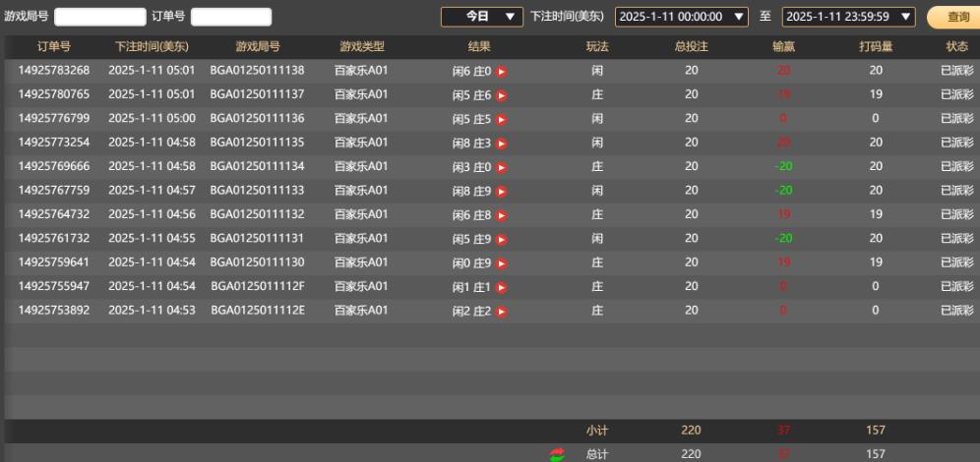Play replay for round BGA01250111138
This screenshot has height=462, width=980.
(x=501, y=72)
